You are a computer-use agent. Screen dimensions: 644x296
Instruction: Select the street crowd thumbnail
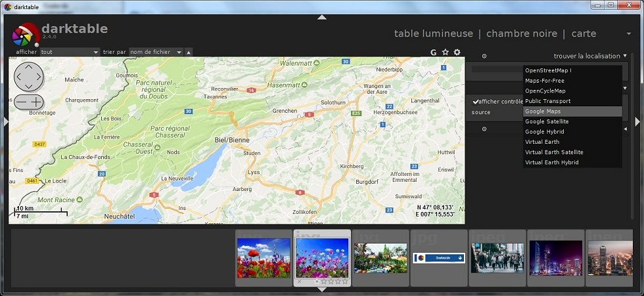(x=497, y=258)
